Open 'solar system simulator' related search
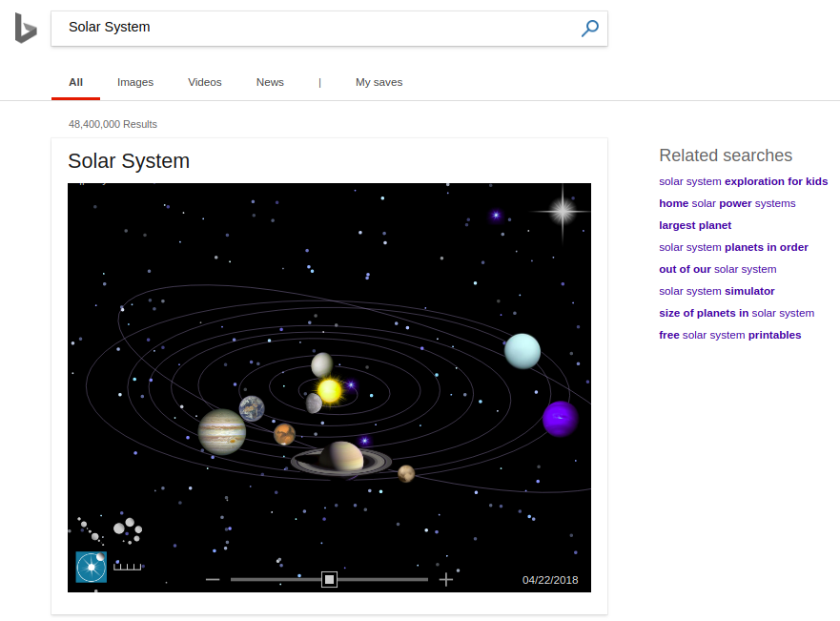 pyautogui.click(x=717, y=291)
